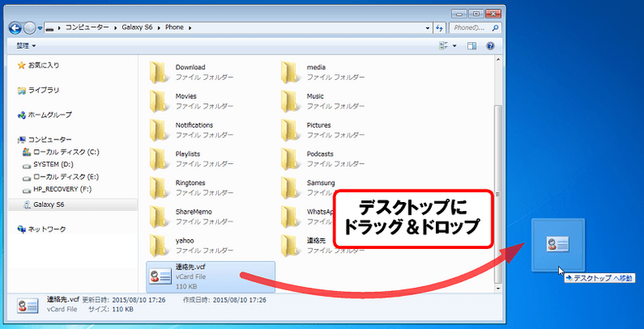Select the WhatsApp folder icon
The image size is (644, 329).
point(291,217)
